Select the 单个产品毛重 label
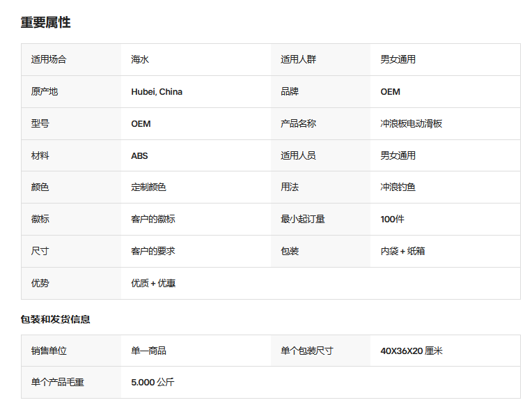This screenshot has width=532, height=414. 58,383
